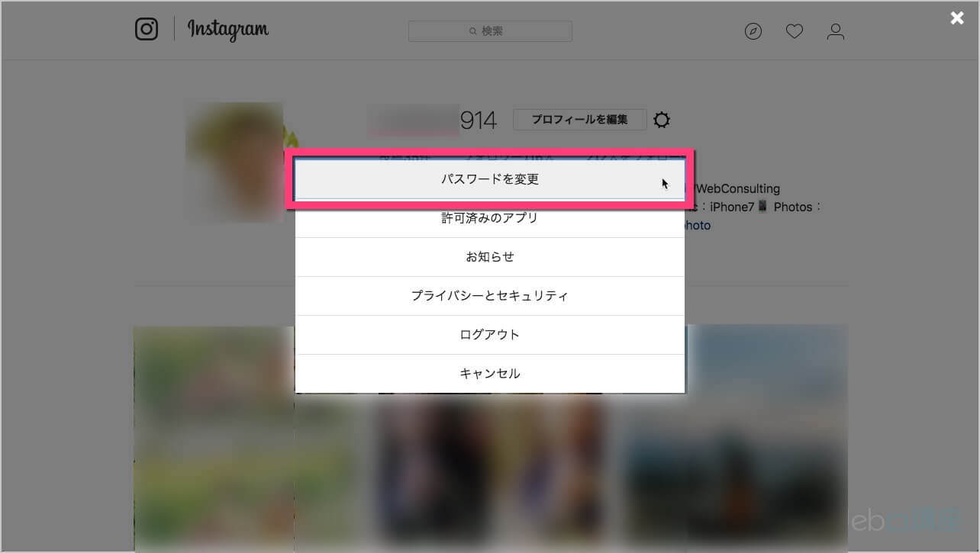Click the username ending in 914
Viewport: 980px width, 553px height.
pyautogui.click(x=432, y=120)
